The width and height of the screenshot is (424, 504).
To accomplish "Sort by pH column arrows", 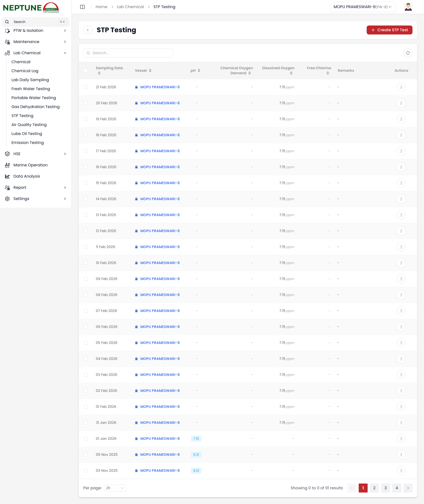I will pos(199,71).
